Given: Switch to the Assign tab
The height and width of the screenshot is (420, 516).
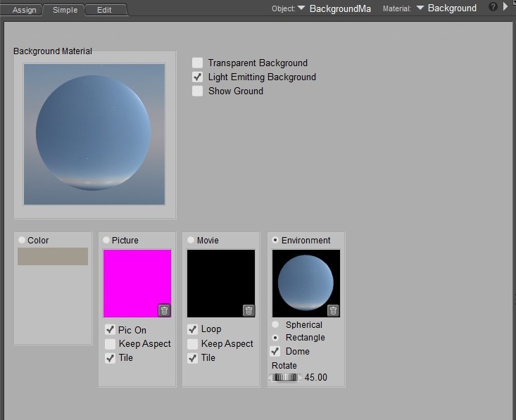Looking at the screenshot, I should (24, 10).
